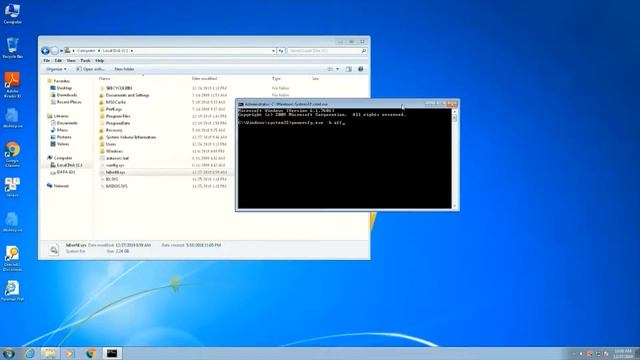Open the Organize dropdown in the toolbar
This screenshot has width=640, height=360.
[56, 69]
